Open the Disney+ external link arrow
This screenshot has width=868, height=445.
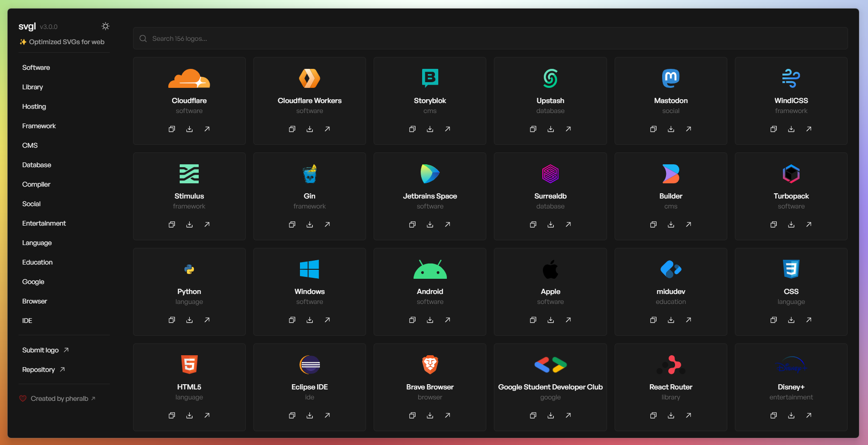tap(809, 416)
